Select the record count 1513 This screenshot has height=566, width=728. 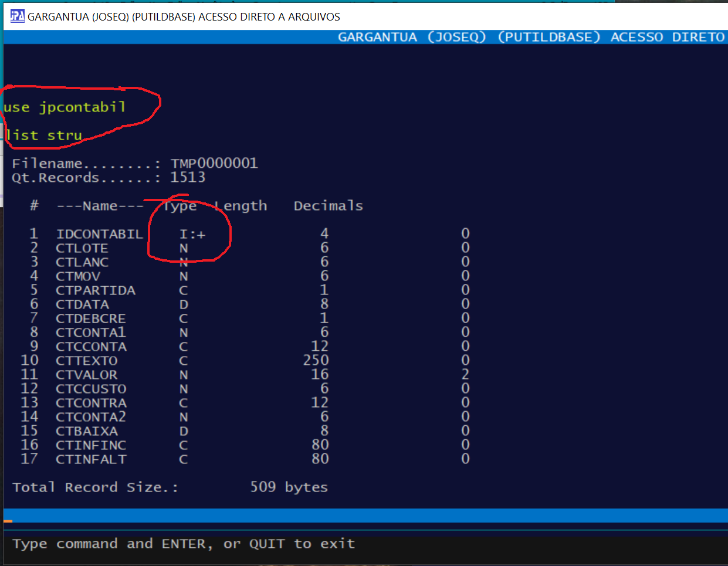pos(188,177)
